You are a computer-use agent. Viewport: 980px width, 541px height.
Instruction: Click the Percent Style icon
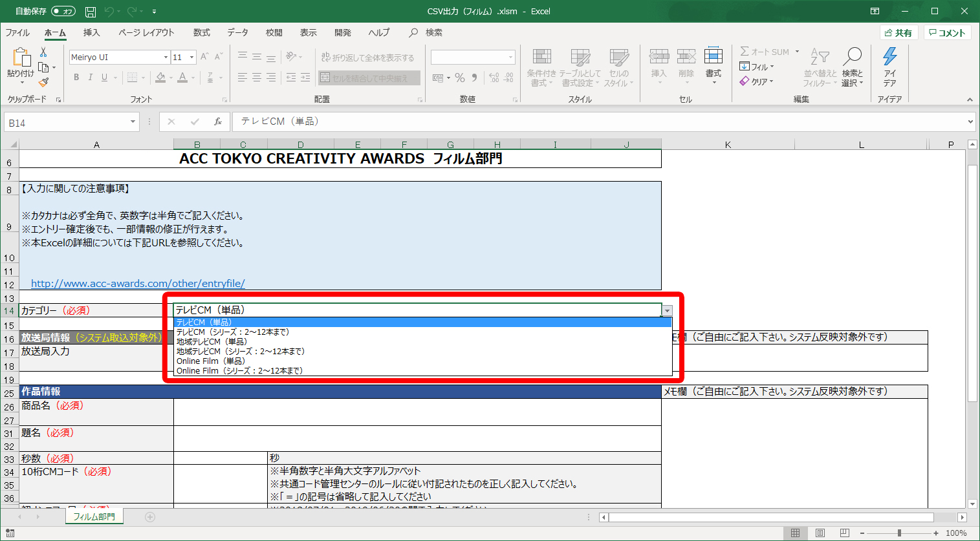pos(460,78)
